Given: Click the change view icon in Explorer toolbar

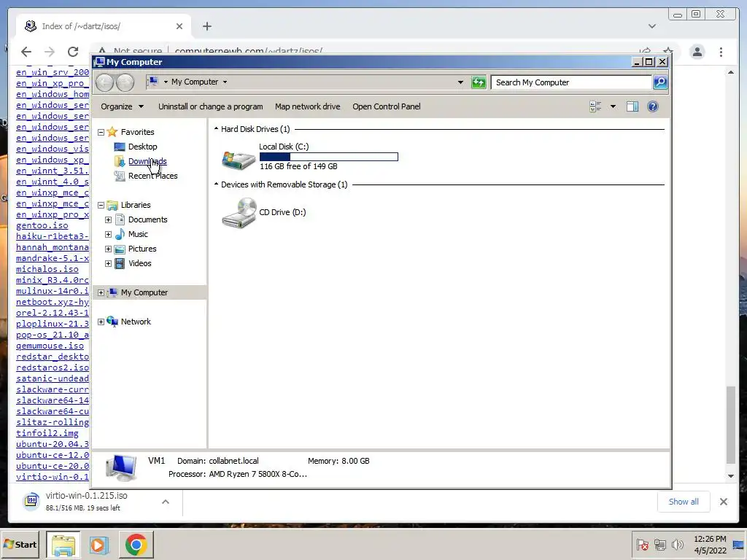Looking at the screenshot, I should tap(595, 106).
